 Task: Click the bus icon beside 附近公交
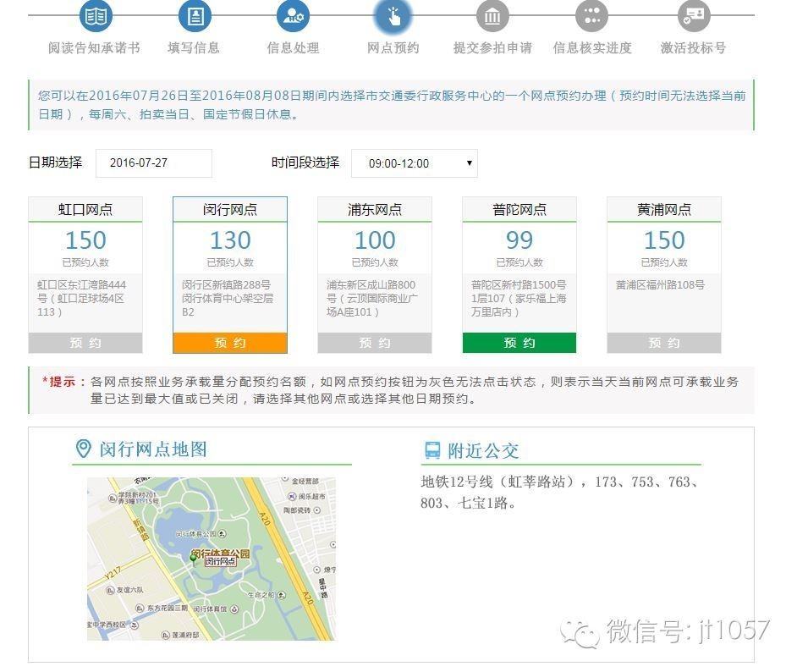(x=431, y=449)
